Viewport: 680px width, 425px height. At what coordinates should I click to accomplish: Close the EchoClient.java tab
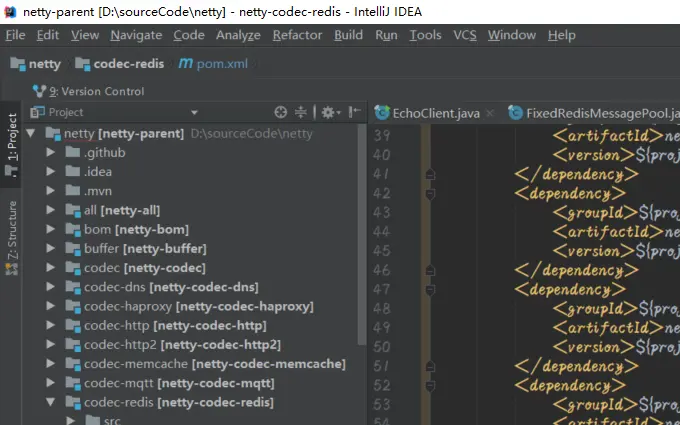pos(490,114)
